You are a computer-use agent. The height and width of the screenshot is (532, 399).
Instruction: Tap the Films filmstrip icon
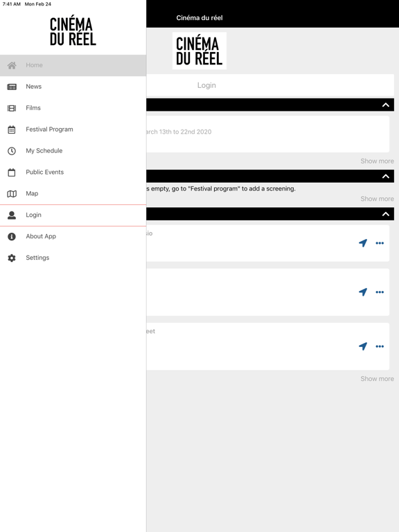(12, 108)
